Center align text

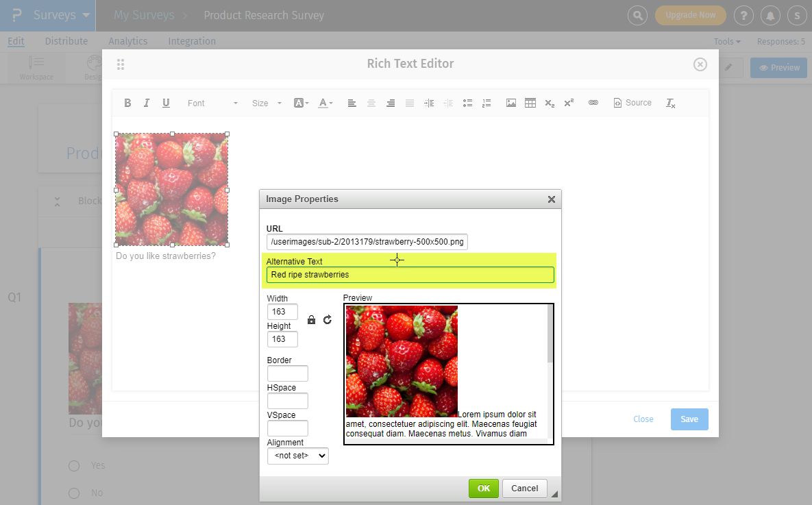371,103
